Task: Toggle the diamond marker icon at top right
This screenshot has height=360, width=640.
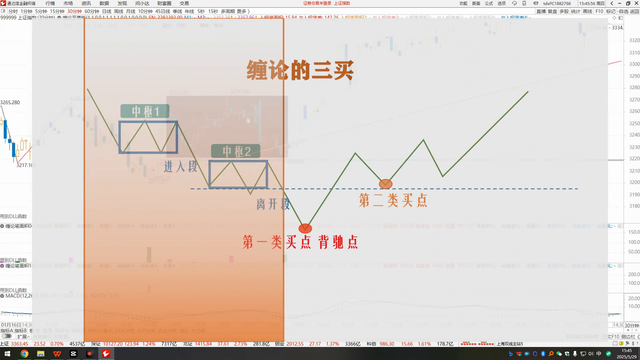Action: [615, 18]
